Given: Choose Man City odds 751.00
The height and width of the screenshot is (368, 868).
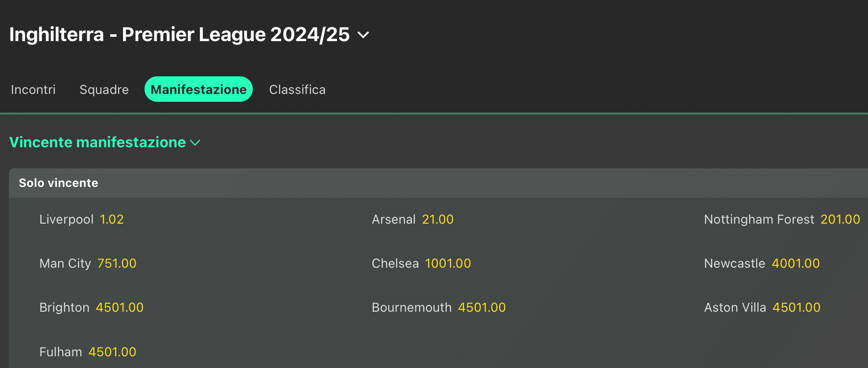Looking at the screenshot, I should coord(117,263).
